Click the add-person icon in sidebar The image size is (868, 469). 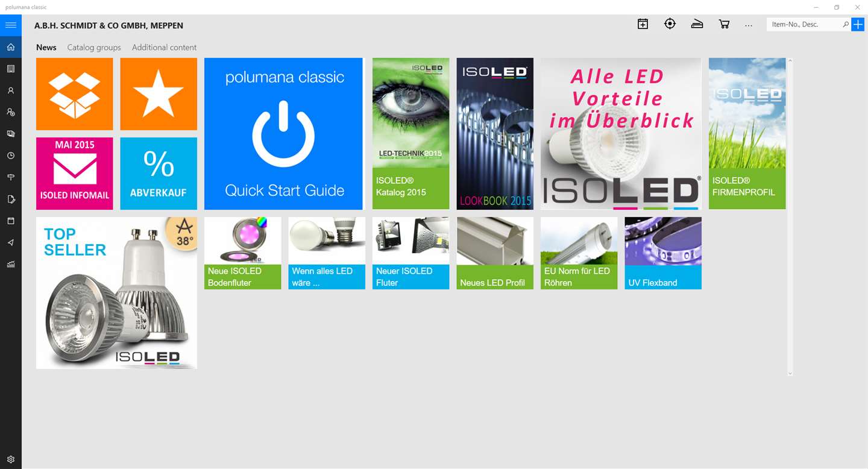[11, 112]
